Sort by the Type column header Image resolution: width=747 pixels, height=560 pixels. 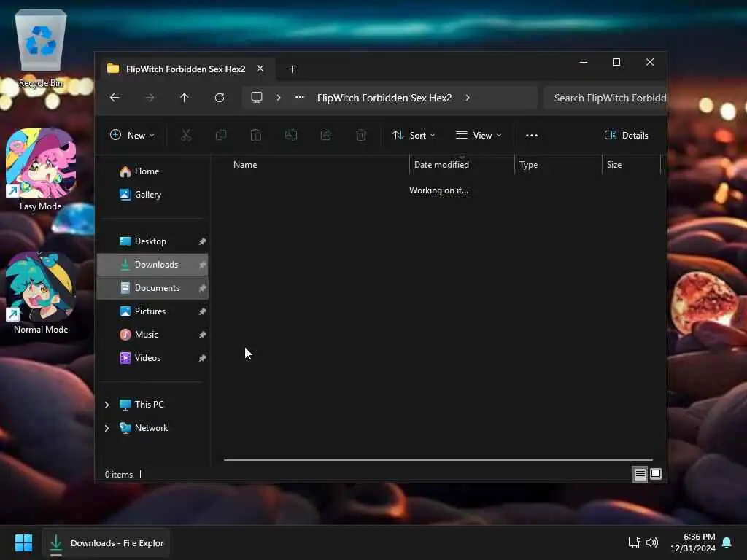pyautogui.click(x=528, y=165)
